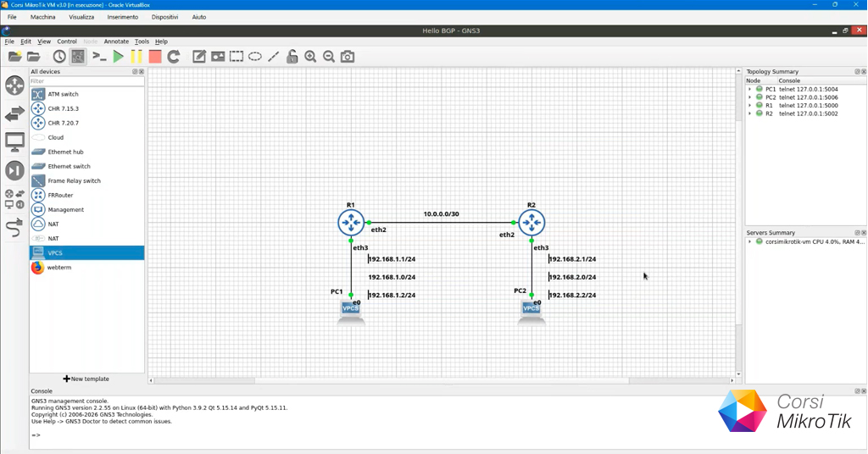This screenshot has width=868, height=454.
Task: Click the Open project folder icon
Action: (x=34, y=57)
